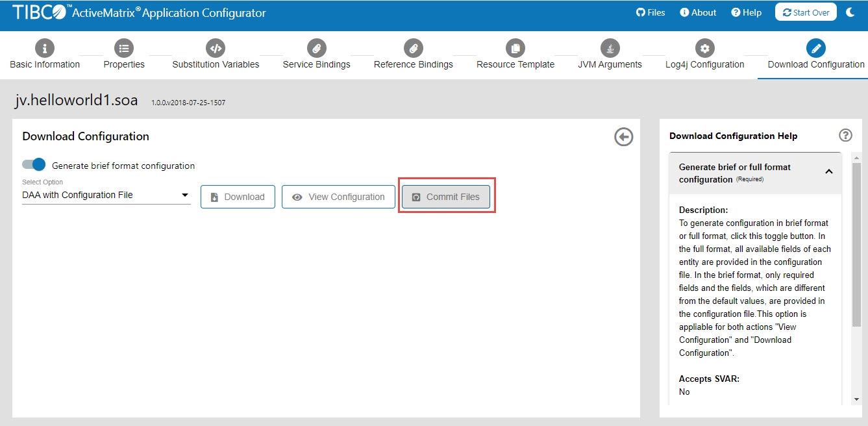Click the help question mark icon

click(845, 135)
